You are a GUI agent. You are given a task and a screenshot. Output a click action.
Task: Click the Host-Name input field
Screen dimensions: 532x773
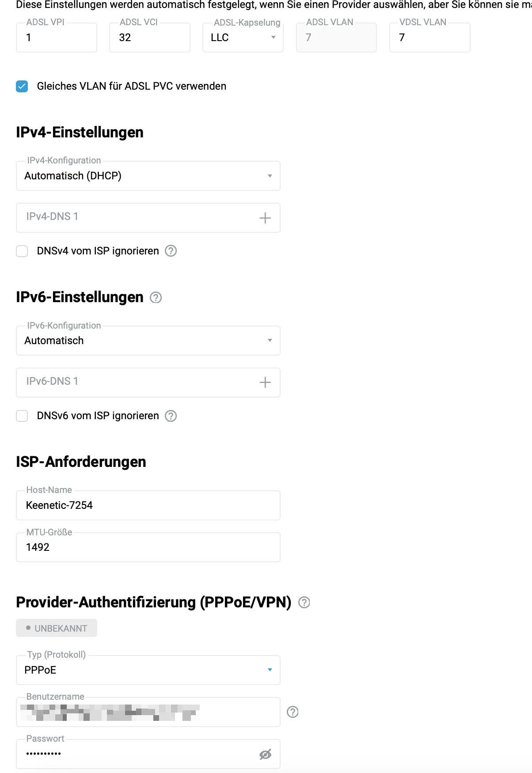coord(148,505)
